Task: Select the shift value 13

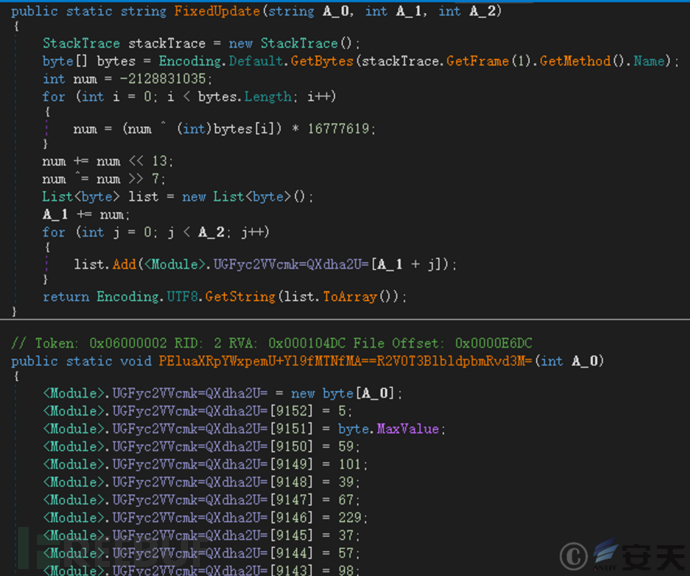Action: (160, 161)
